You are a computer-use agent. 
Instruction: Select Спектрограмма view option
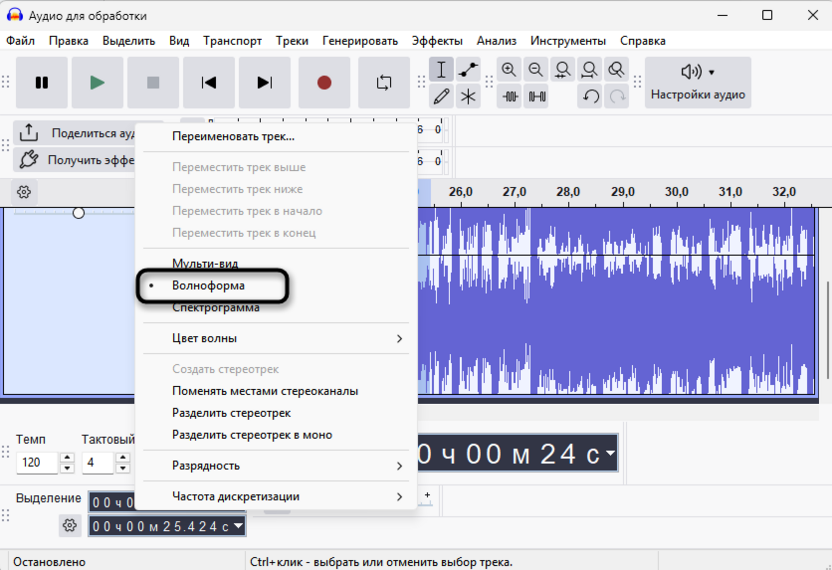pyautogui.click(x=276, y=308)
